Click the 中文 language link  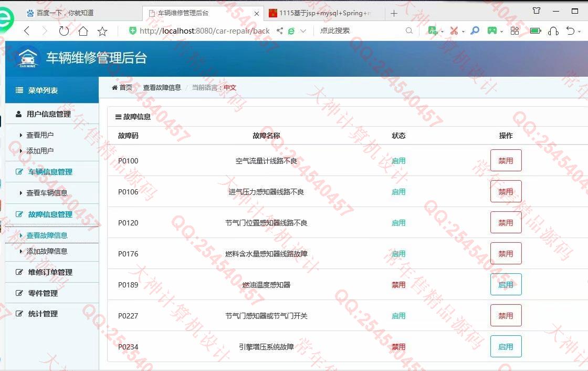[230, 87]
